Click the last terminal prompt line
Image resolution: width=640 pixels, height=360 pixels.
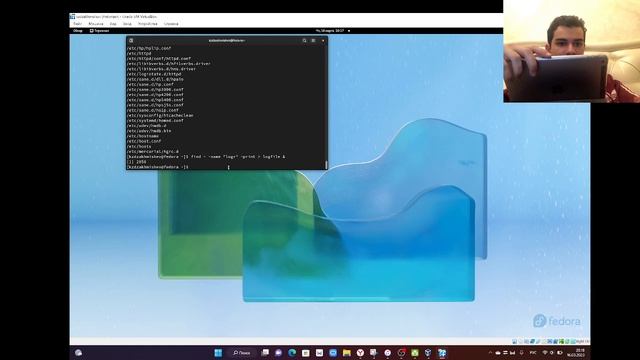click(158, 167)
